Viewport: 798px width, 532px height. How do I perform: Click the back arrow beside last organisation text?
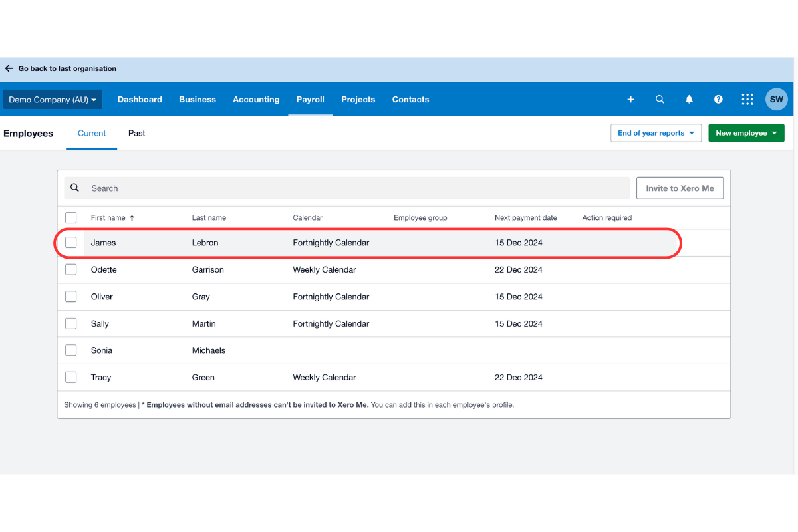click(9, 68)
